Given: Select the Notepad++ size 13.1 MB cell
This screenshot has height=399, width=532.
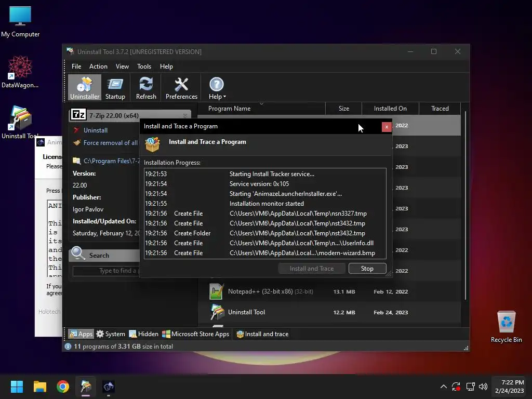Looking at the screenshot, I should tap(344, 292).
